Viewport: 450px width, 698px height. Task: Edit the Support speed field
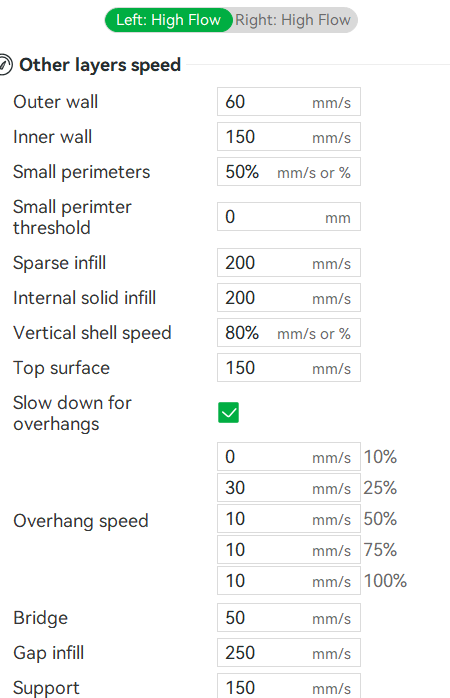tap(289, 686)
